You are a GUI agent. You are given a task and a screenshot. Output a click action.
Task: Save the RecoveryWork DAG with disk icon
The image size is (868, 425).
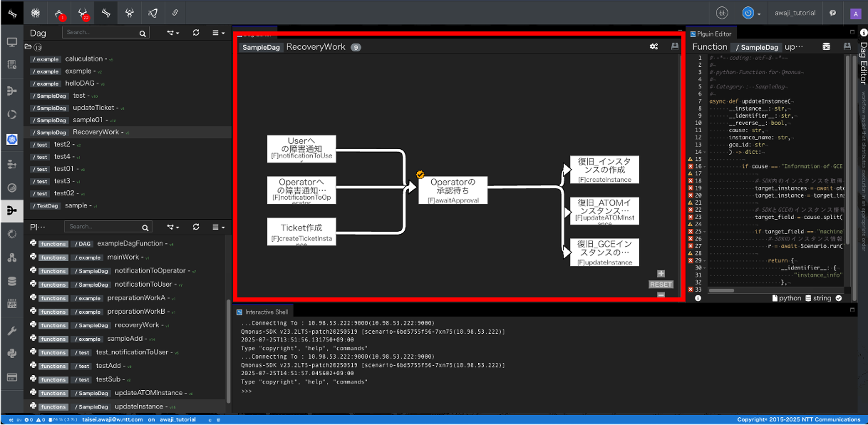click(x=675, y=47)
